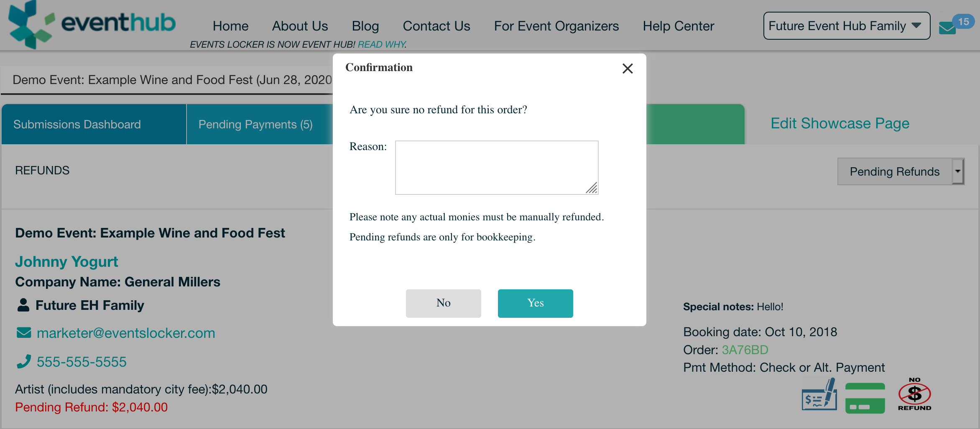This screenshot has width=980, height=429.
Task: Click the eventhub logo
Action: (x=92, y=24)
